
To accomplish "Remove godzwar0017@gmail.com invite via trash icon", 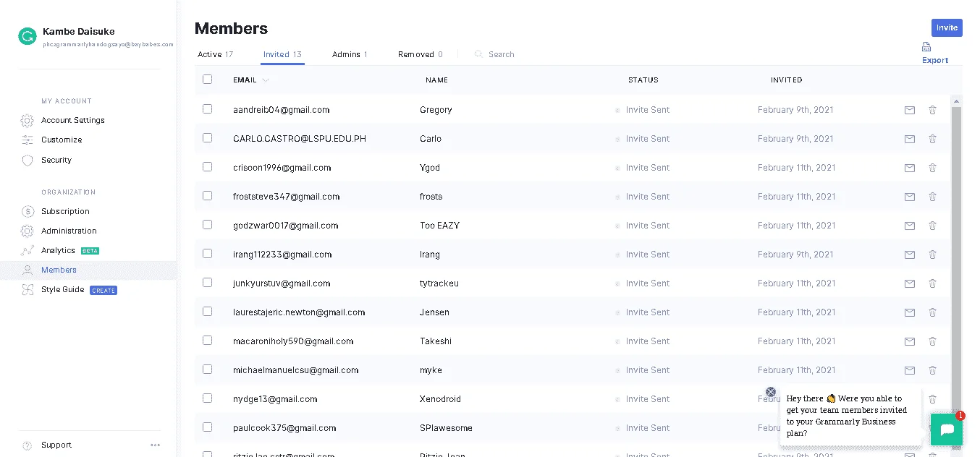I will click(x=932, y=226).
